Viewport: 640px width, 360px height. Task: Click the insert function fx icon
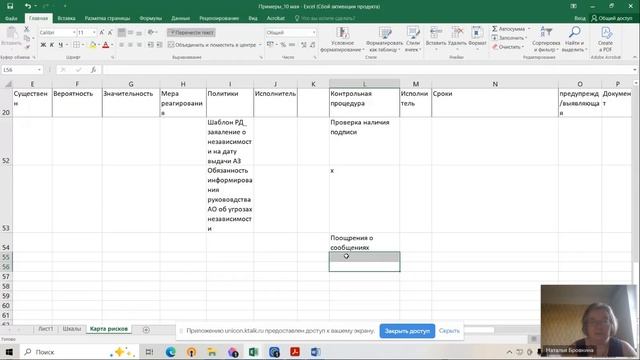pos(93,70)
